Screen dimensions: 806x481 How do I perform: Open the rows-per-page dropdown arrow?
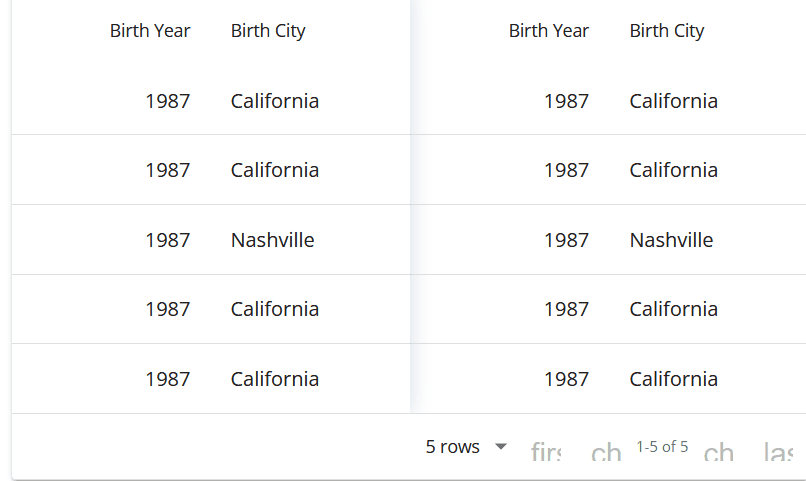pyautogui.click(x=501, y=447)
